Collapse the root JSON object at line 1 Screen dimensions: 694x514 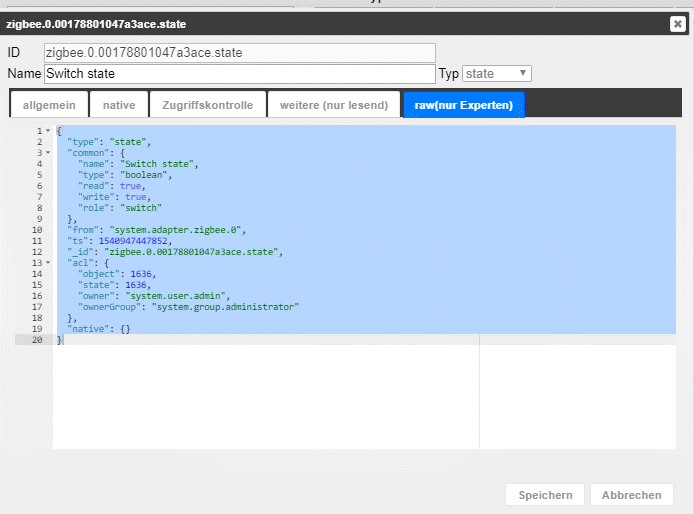pos(48,131)
